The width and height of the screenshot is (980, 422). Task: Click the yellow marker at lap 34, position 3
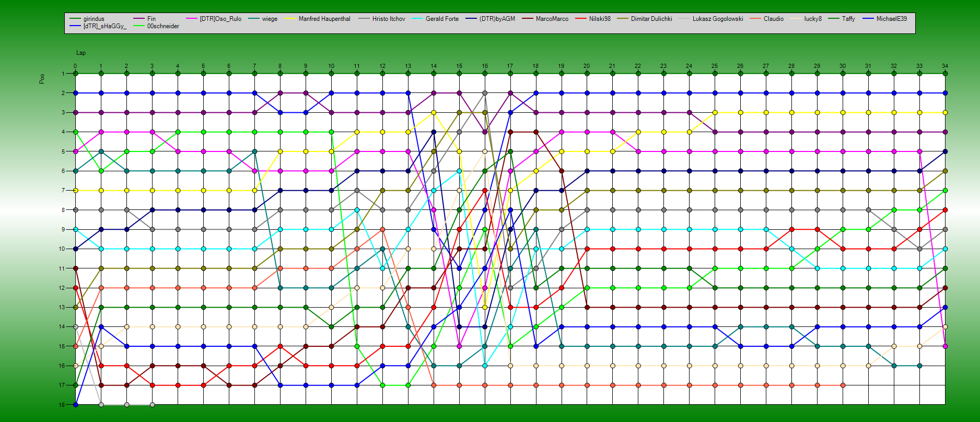click(945, 112)
